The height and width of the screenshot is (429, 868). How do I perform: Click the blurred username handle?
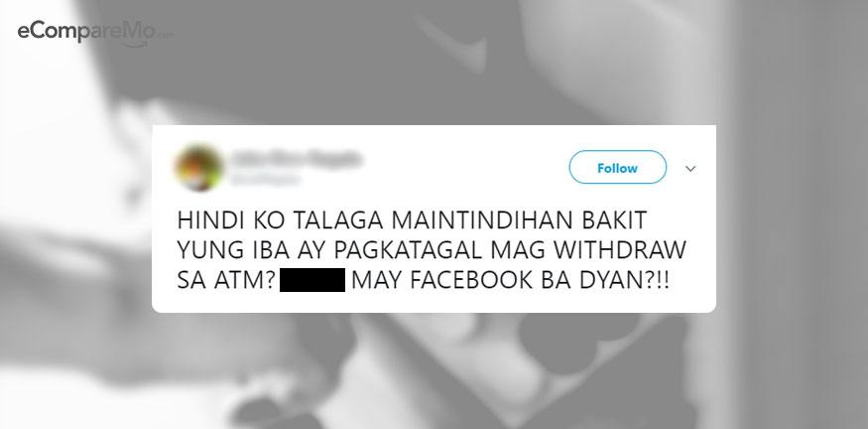[x=264, y=179]
